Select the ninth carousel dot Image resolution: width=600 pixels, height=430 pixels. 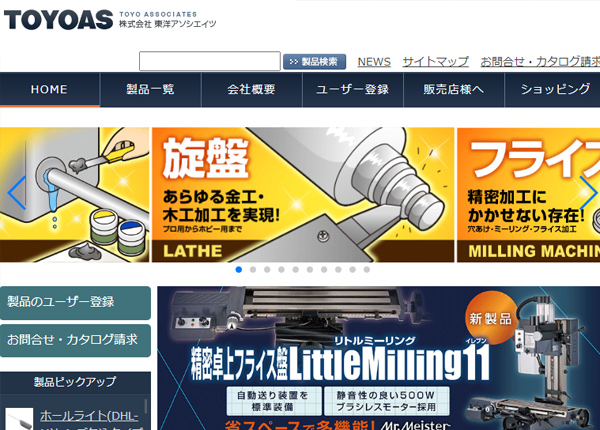[352, 270]
